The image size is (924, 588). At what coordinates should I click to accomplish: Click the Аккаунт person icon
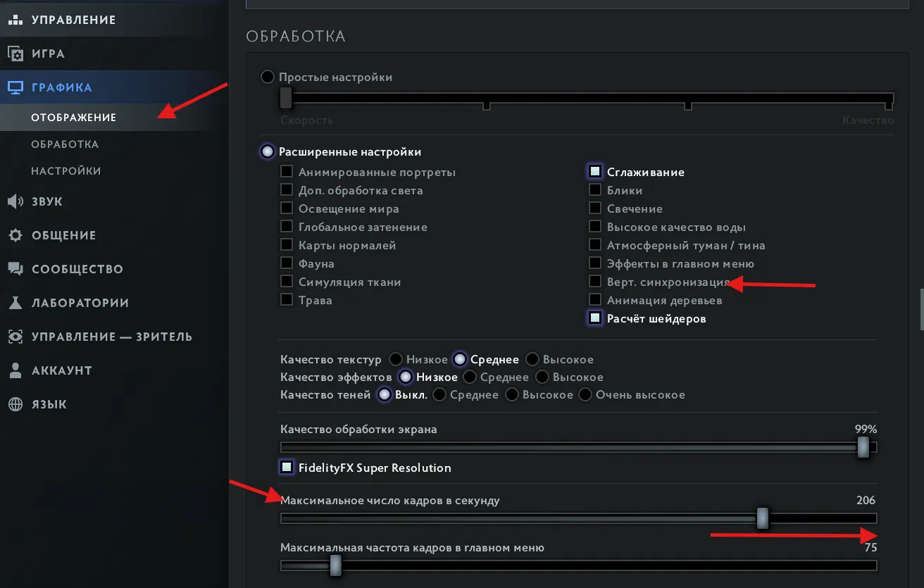(x=15, y=370)
